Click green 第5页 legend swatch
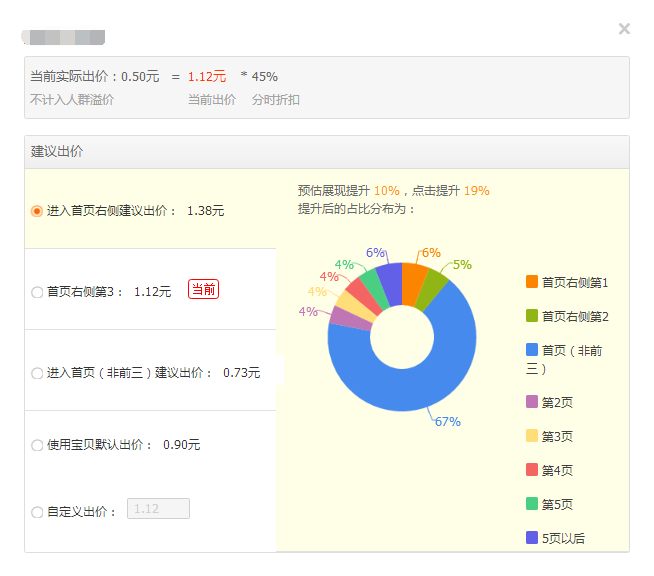This screenshot has height=576, width=654. click(x=532, y=504)
